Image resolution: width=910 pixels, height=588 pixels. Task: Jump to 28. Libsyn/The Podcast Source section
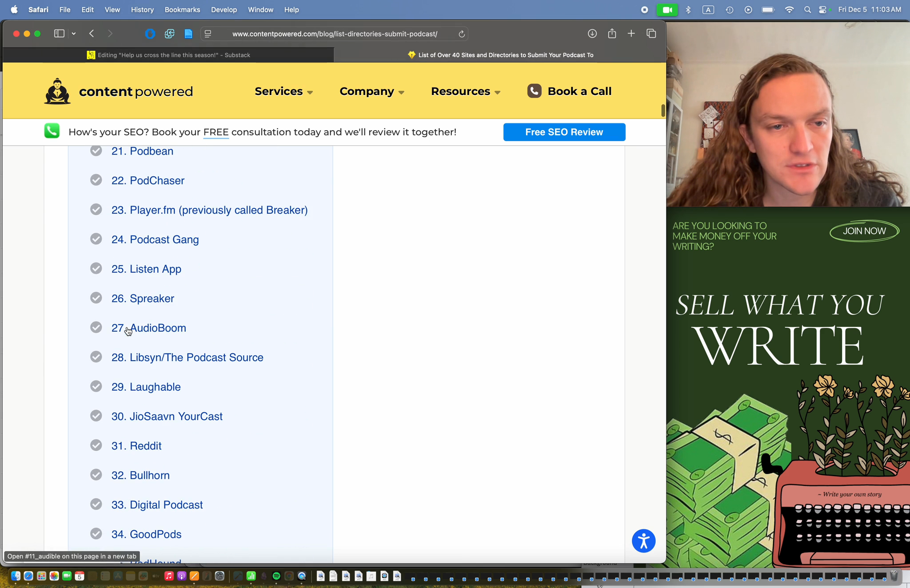188,358
